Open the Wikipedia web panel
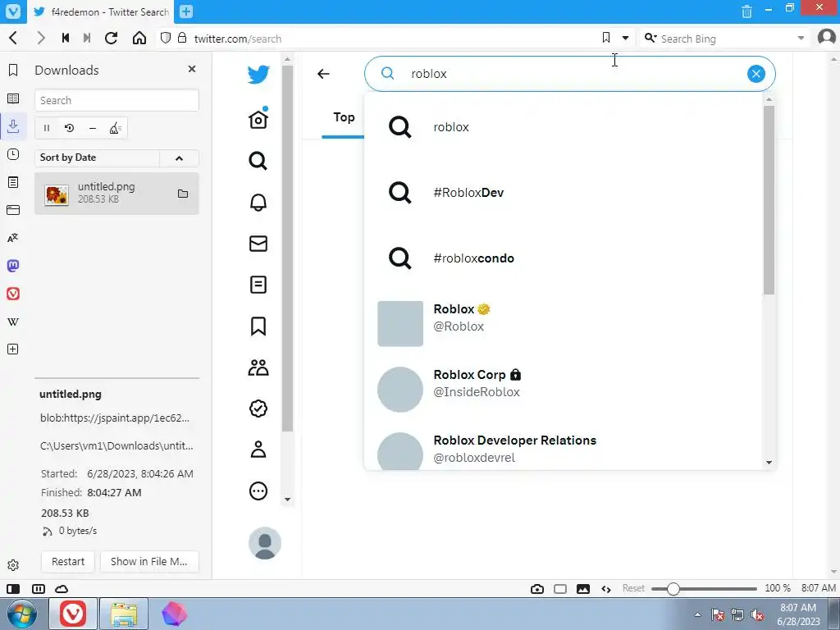Viewport: 840px width, 630px height. pos(13,322)
